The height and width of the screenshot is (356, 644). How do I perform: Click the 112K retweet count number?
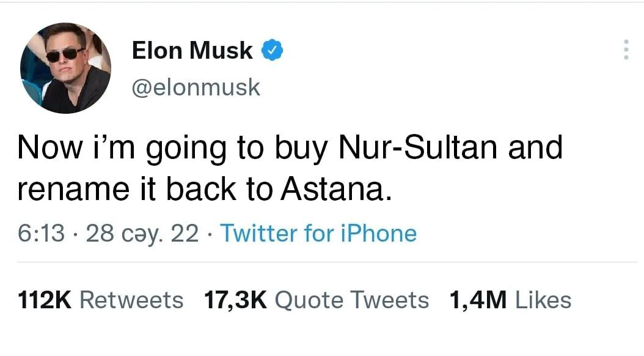pyautogui.click(x=46, y=300)
